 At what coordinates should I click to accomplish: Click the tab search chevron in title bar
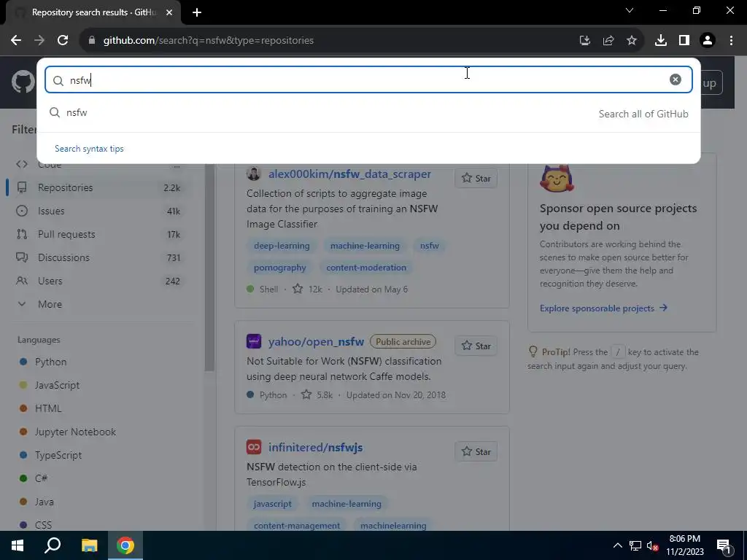tap(630, 10)
